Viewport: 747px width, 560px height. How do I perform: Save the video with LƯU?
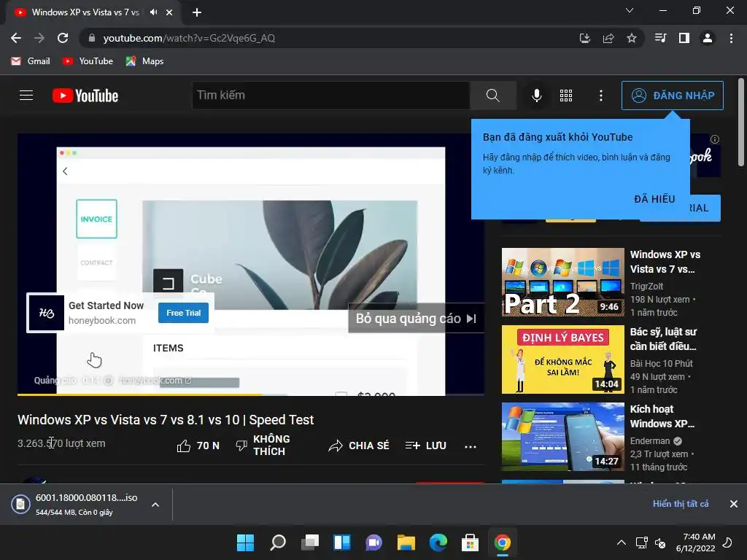click(x=426, y=446)
